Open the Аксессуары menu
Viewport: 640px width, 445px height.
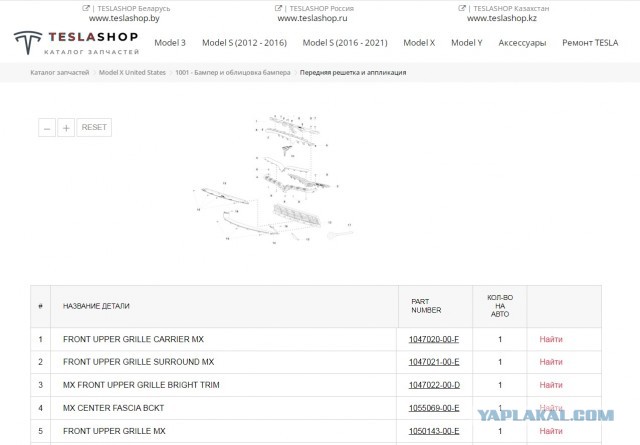(522, 43)
